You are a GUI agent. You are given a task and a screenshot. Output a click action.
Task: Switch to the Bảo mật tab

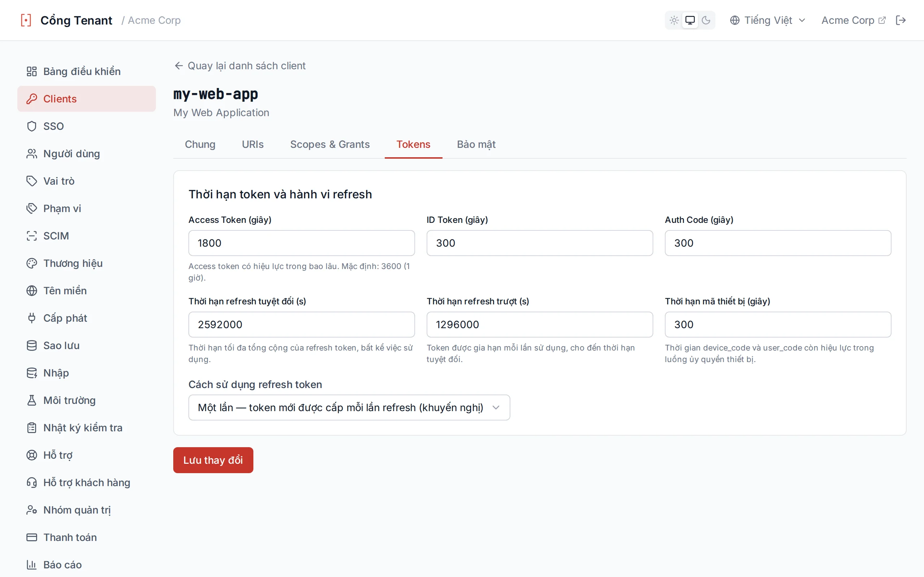(x=476, y=144)
